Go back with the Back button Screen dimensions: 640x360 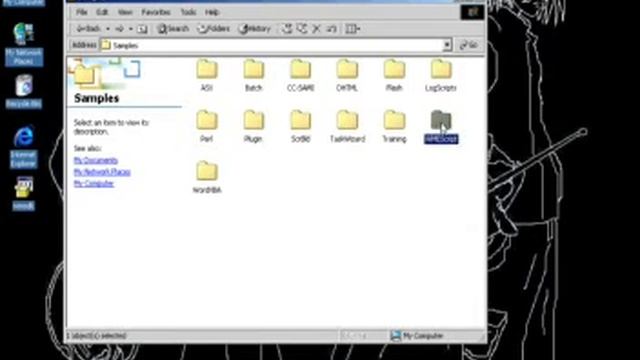[x=88, y=29]
